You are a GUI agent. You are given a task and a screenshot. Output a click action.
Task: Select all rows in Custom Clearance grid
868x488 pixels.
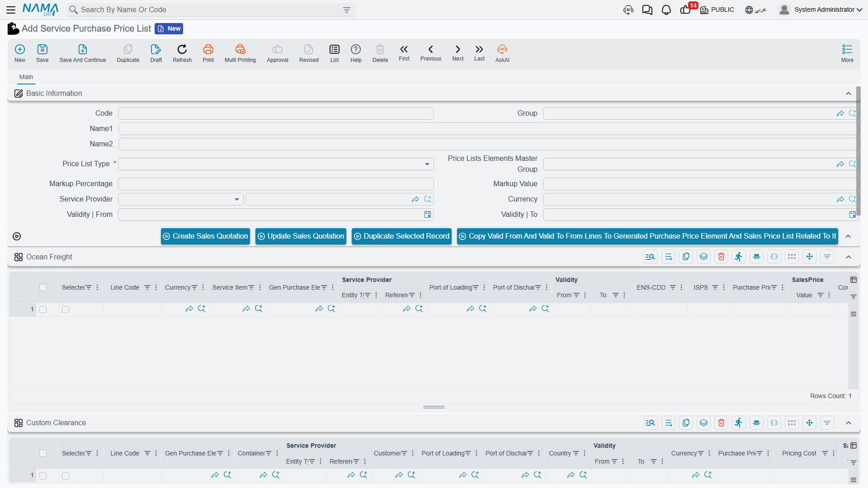click(x=43, y=453)
